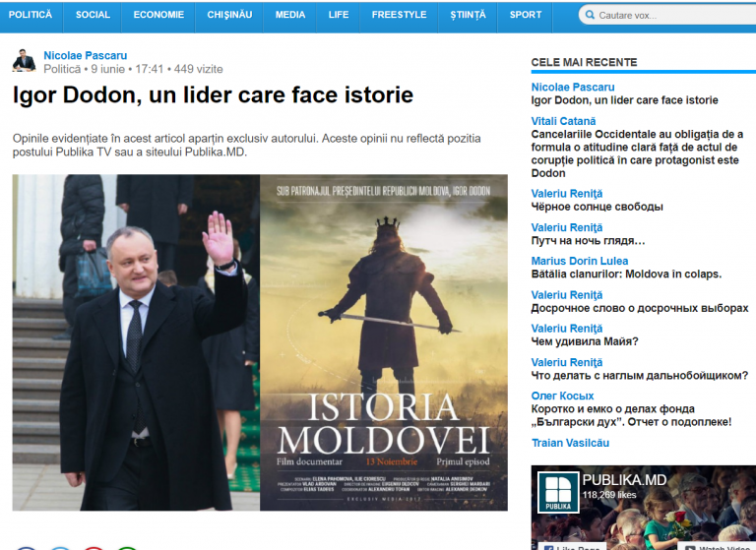
Task: Open the Publika logo in Facebook widget
Action: [x=558, y=492]
